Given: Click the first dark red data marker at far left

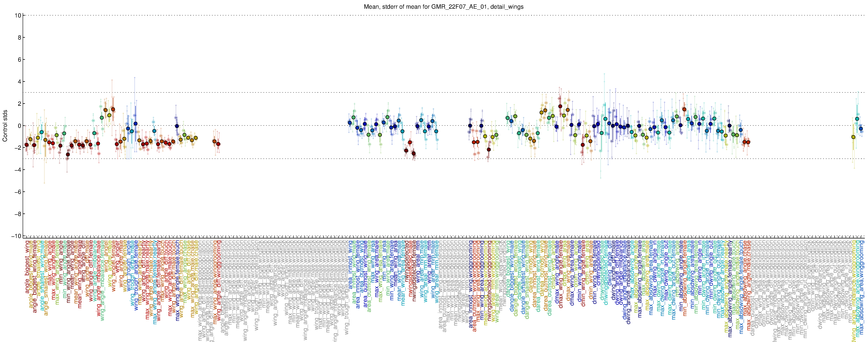Looking at the screenshot, I should tap(27, 145).
